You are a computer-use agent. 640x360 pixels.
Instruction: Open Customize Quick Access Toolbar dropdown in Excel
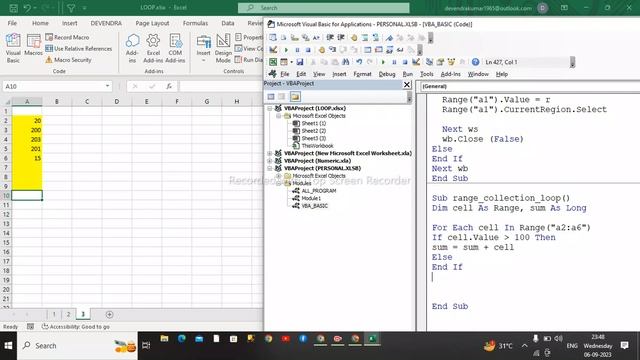tap(85, 8)
